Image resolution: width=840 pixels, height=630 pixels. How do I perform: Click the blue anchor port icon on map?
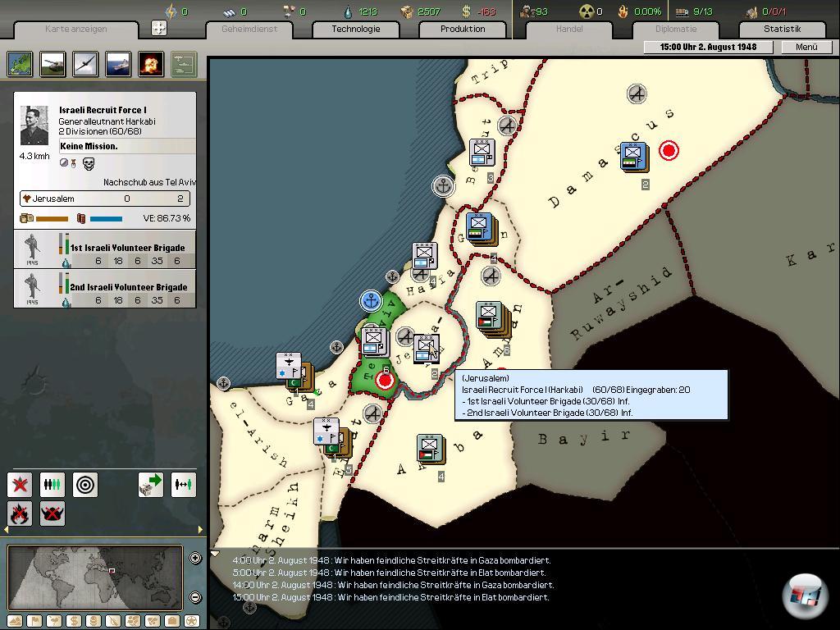click(372, 301)
